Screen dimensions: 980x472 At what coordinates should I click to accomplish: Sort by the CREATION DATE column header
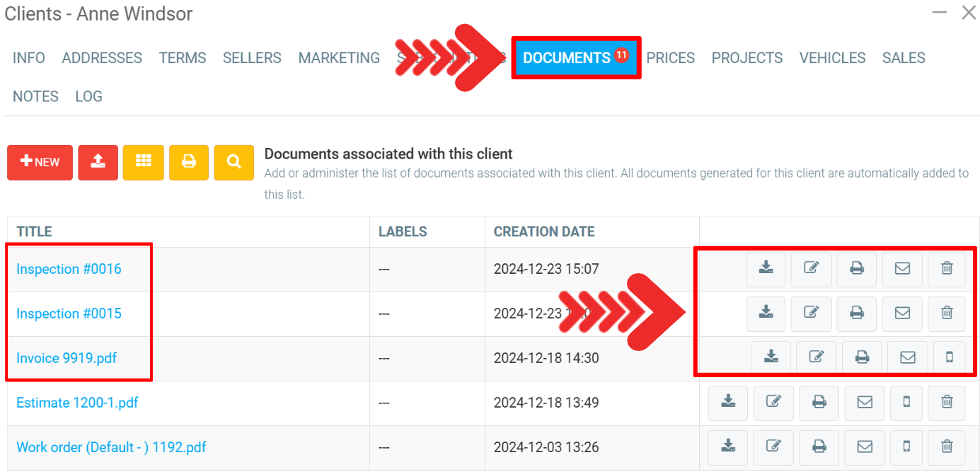pyautogui.click(x=543, y=231)
